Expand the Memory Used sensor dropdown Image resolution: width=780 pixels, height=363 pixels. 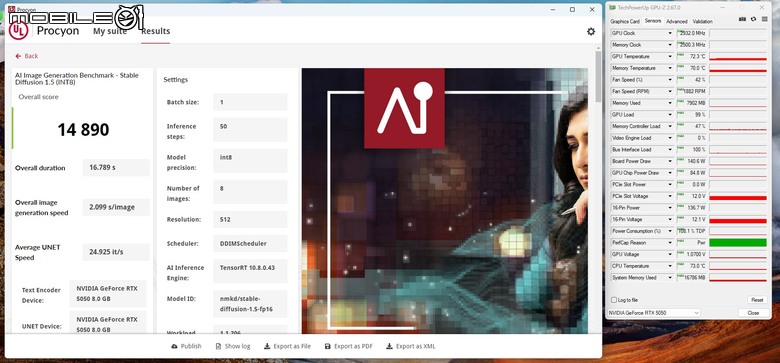[x=670, y=103]
